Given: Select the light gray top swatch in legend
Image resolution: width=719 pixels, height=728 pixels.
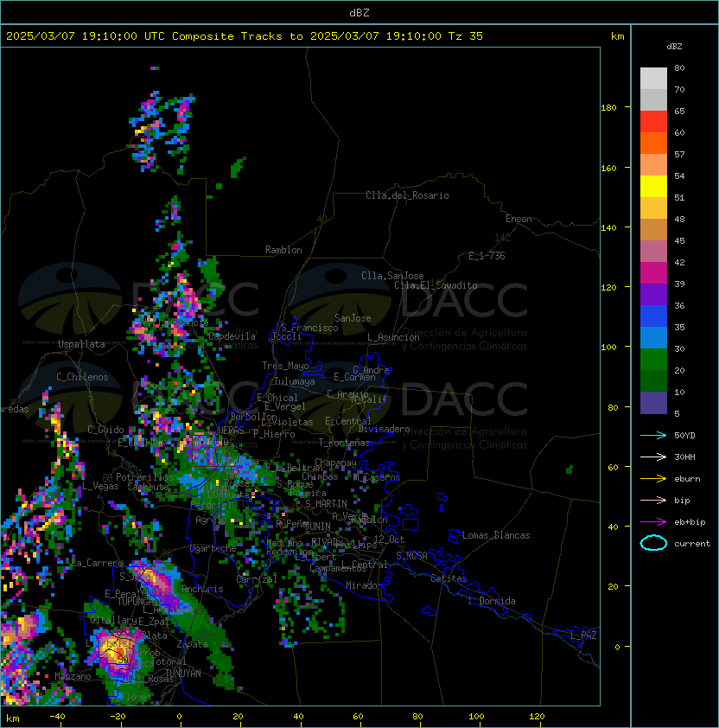Looking at the screenshot, I should pyautogui.click(x=653, y=79).
